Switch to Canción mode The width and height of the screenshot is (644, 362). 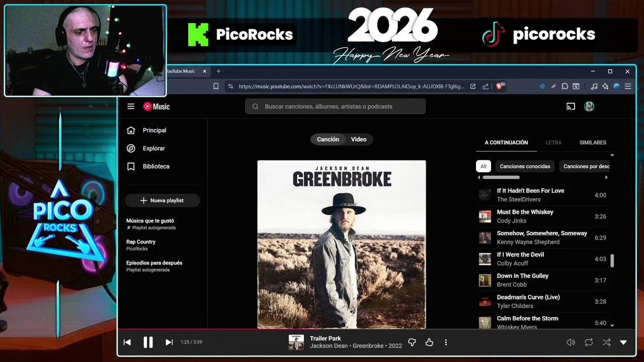328,139
